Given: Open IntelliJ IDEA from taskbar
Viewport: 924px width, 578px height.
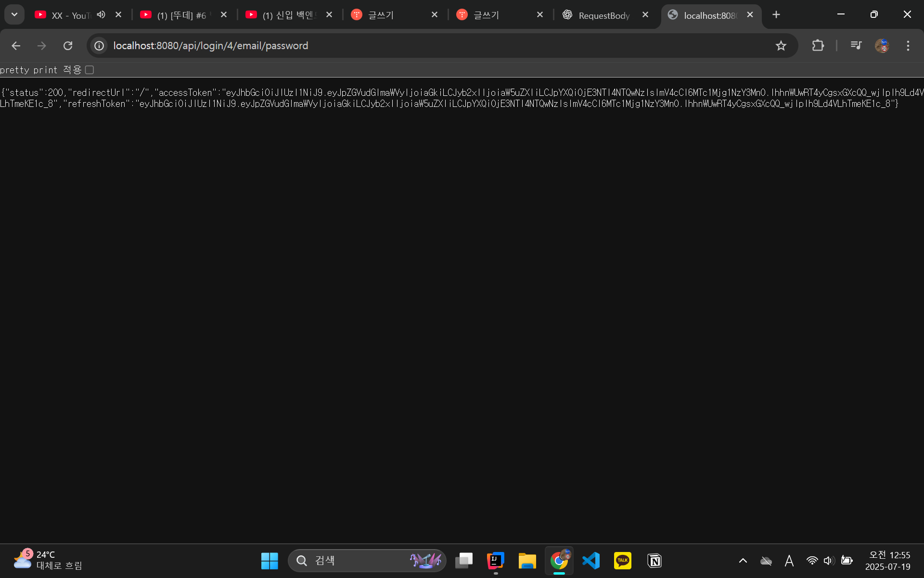Looking at the screenshot, I should [495, 561].
